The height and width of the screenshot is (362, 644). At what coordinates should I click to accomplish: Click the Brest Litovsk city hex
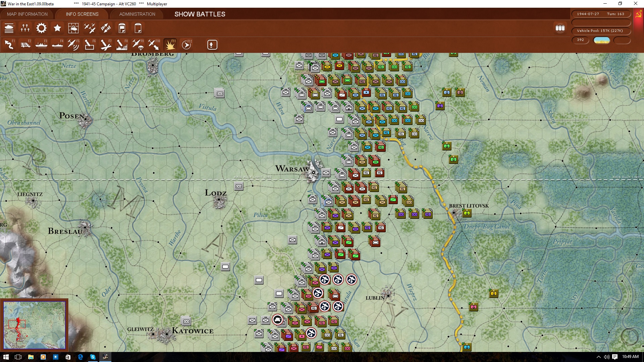click(x=454, y=213)
